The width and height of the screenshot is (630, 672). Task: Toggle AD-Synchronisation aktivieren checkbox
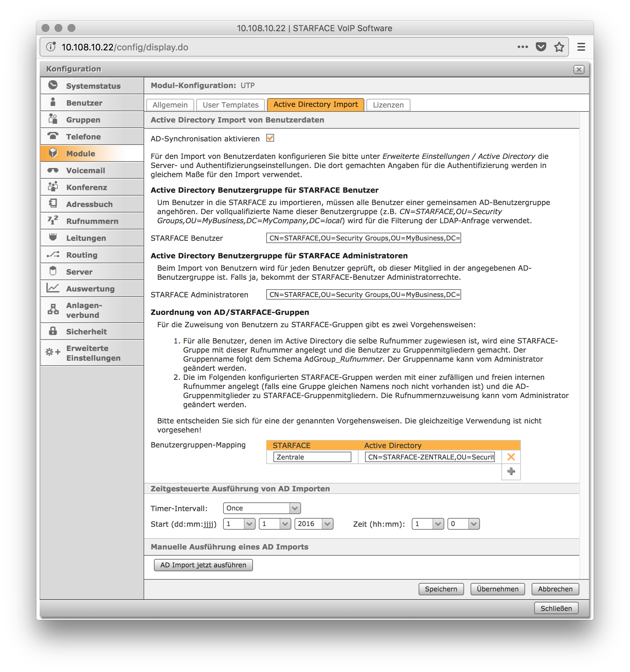pyautogui.click(x=270, y=138)
